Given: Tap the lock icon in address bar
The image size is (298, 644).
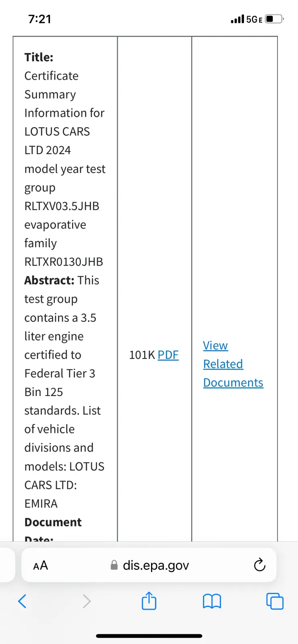Looking at the screenshot, I should (114, 566).
